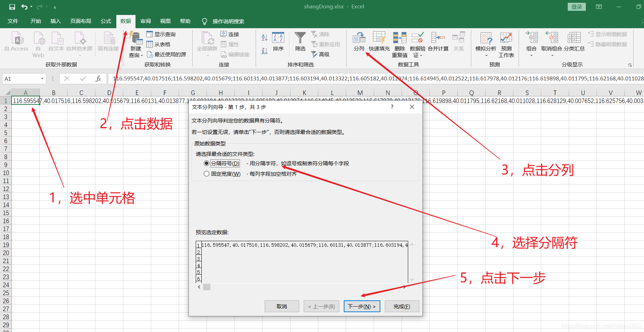The width and height of the screenshot is (644, 332).
Task: Switch to the 帮助 tab
Action: pyautogui.click(x=185, y=21)
